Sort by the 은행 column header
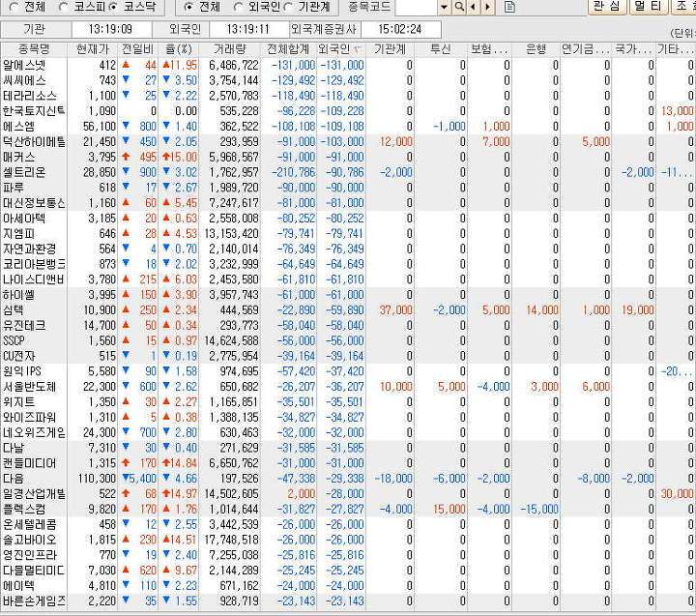696x616 pixels. 536,49
